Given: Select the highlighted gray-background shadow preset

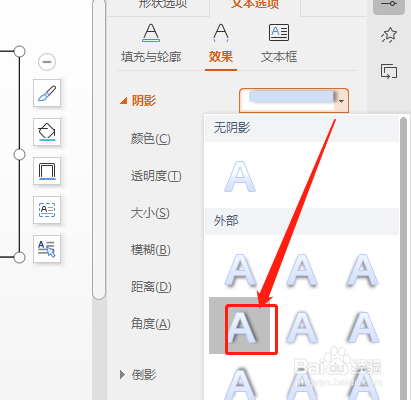Looking at the screenshot, I should (240, 326).
